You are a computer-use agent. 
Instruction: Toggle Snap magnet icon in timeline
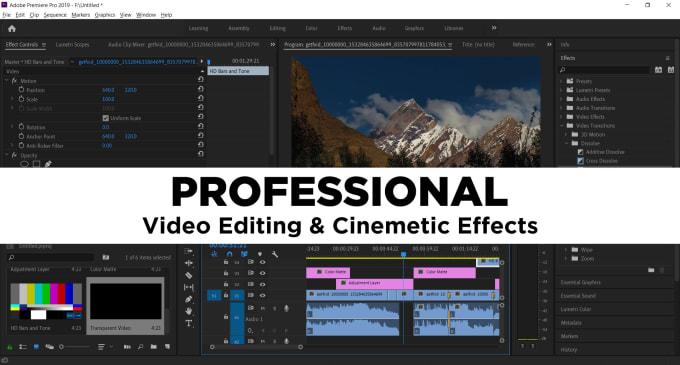click(x=229, y=254)
